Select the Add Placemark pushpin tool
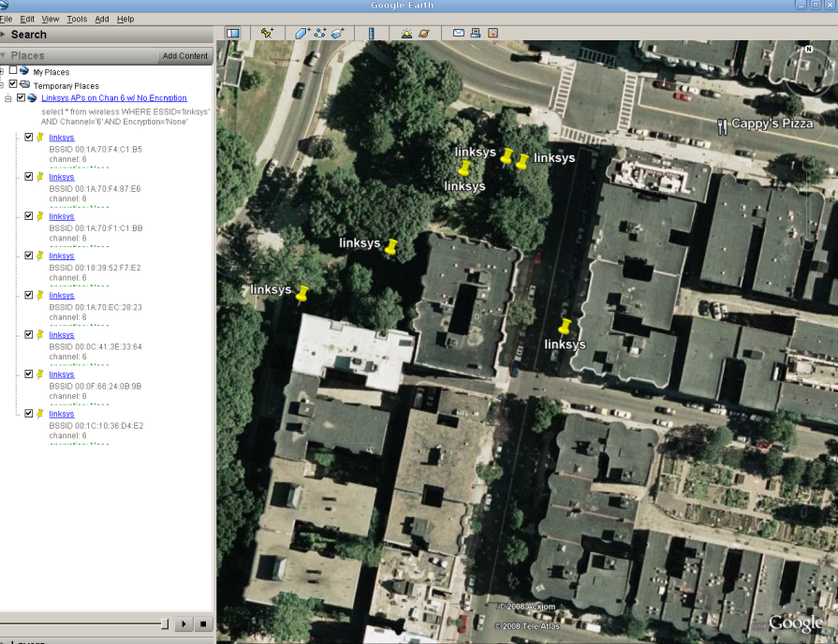This screenshot has height=644, width=838. 267,33
